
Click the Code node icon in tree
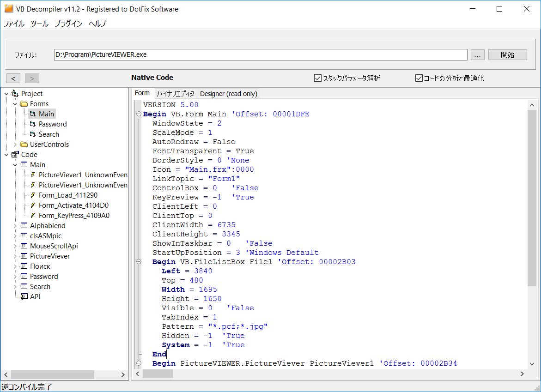15,155
